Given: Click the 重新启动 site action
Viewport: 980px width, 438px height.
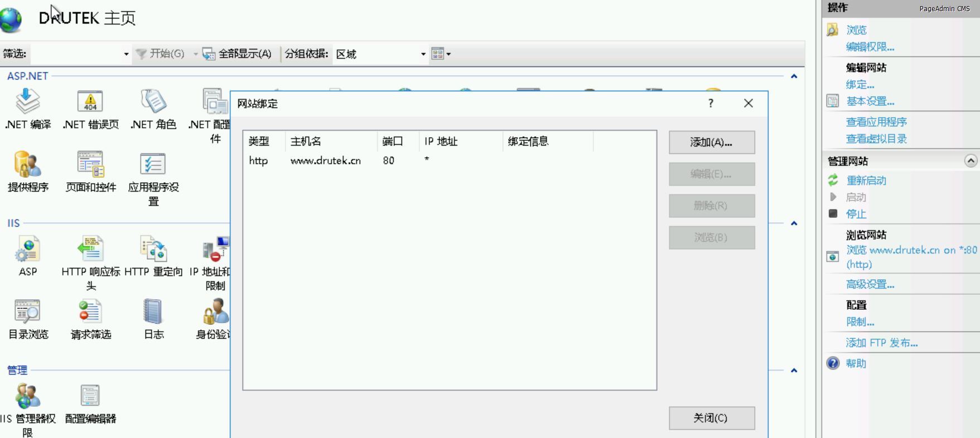Looking at the screenshot, I should point(866,181).
